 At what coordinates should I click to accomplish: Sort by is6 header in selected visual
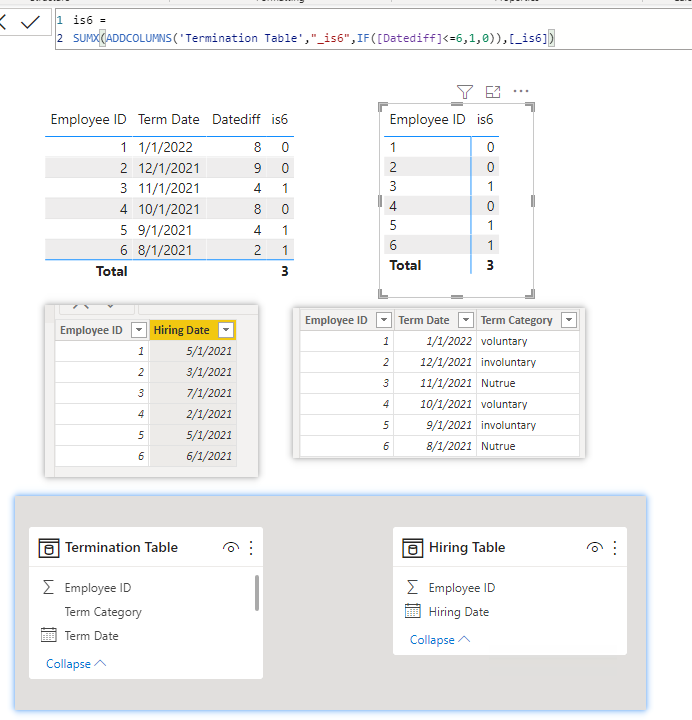point(485,119)
